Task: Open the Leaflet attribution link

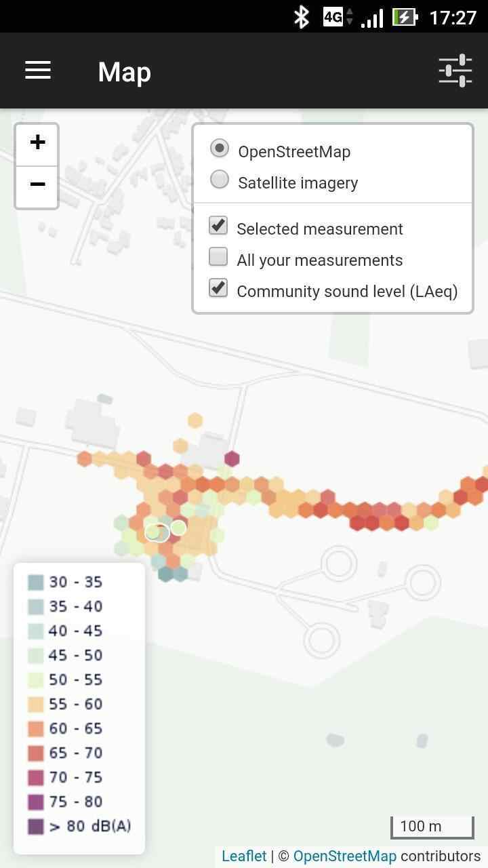Action: click(x=244, y=856)
